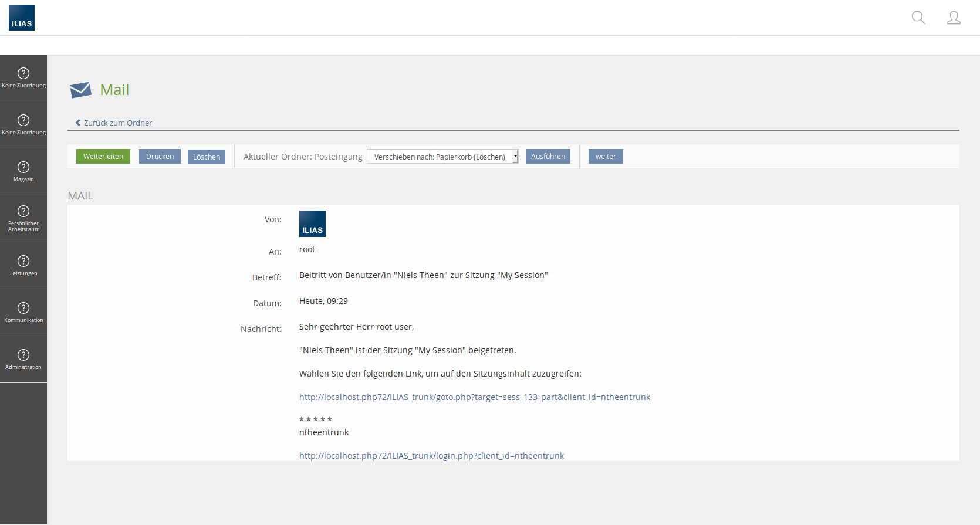The image size is (980, 525).
Task: Open Persönlicher Arbeitsraum sidebar item
Action: [23, 218]
